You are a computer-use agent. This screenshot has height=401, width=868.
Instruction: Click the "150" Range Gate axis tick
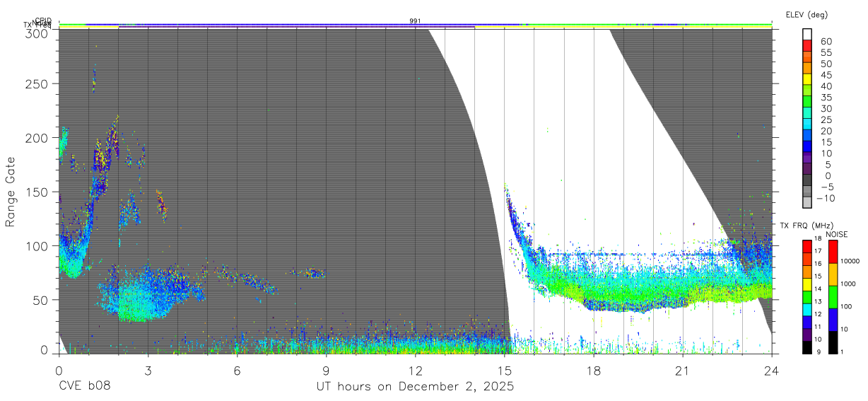(x=37, y=192)
